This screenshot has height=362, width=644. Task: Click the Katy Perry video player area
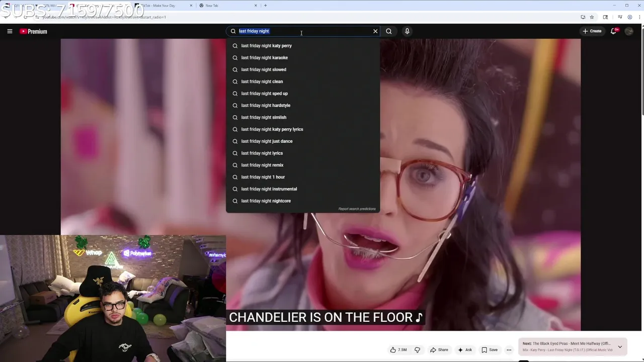pyautogui.click(x=320, y=185)
